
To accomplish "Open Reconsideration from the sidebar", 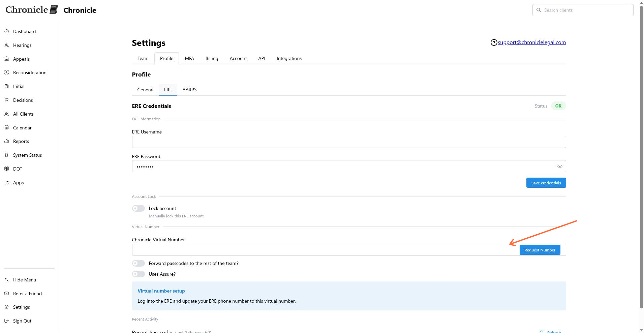I will pos(30,72).
